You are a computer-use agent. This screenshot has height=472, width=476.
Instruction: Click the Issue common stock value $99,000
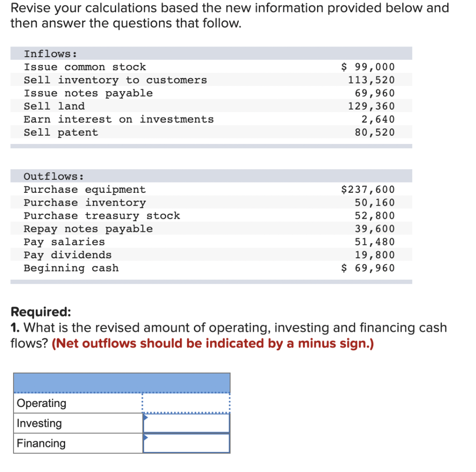(x=368, y=66)
